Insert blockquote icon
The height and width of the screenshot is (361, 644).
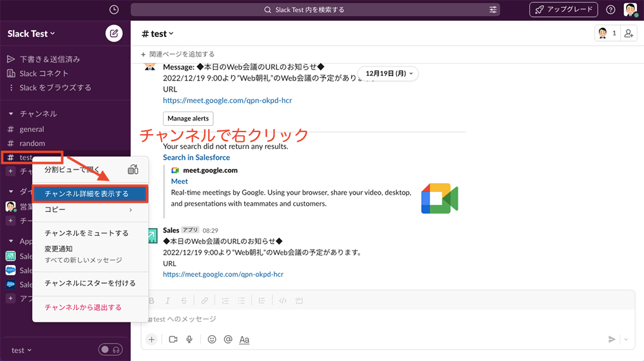(x=261, y=300)
